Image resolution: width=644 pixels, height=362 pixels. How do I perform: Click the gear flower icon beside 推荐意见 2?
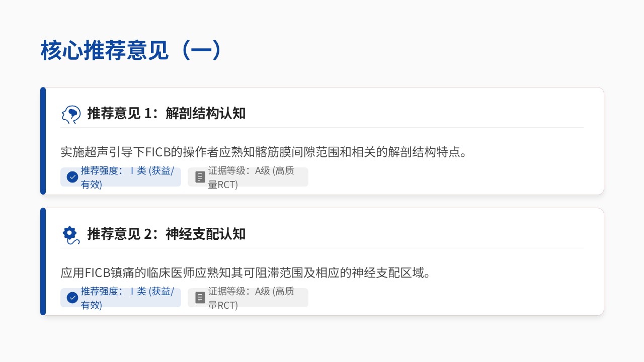(70, 234)
